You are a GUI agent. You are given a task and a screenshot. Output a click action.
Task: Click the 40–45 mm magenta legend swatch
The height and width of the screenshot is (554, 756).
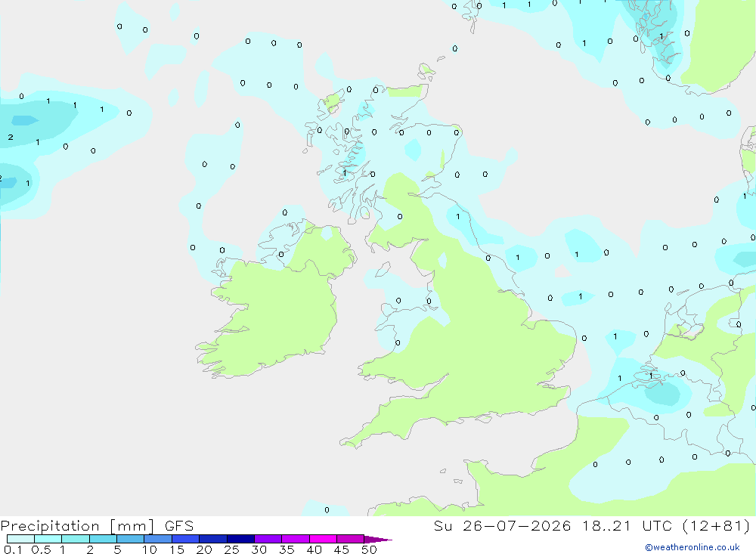[x=323, y=539]
